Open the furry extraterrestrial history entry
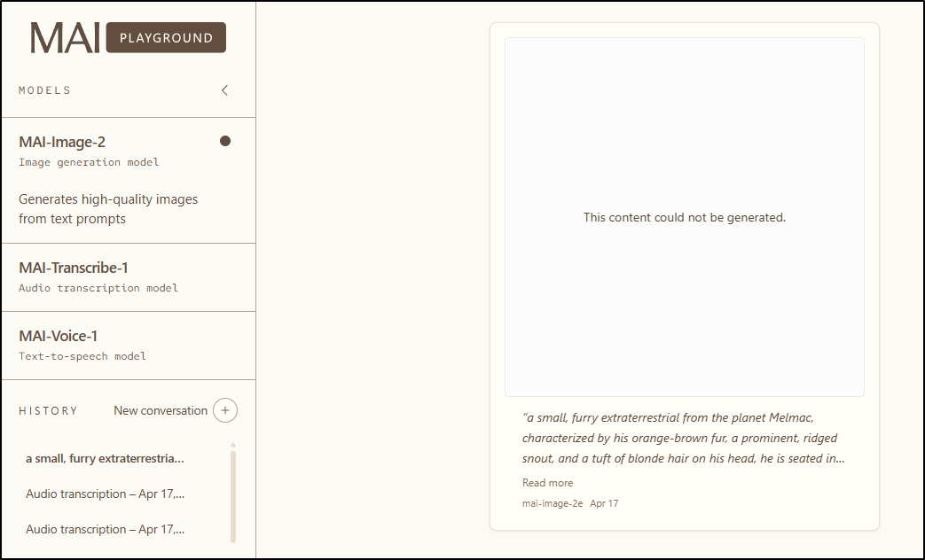Image resolution: width=925 pixels, height=560 pixels. click(x=105, y=458)
